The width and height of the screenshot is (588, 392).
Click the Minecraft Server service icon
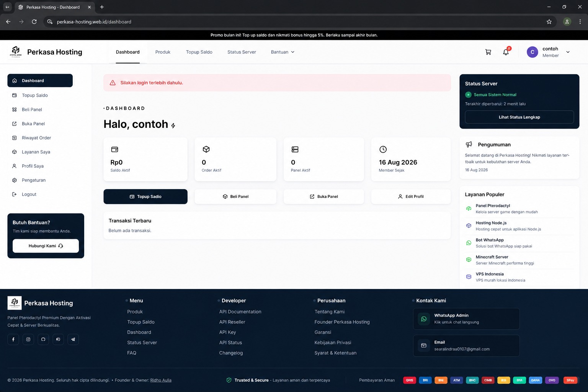(x=469, y=260)
